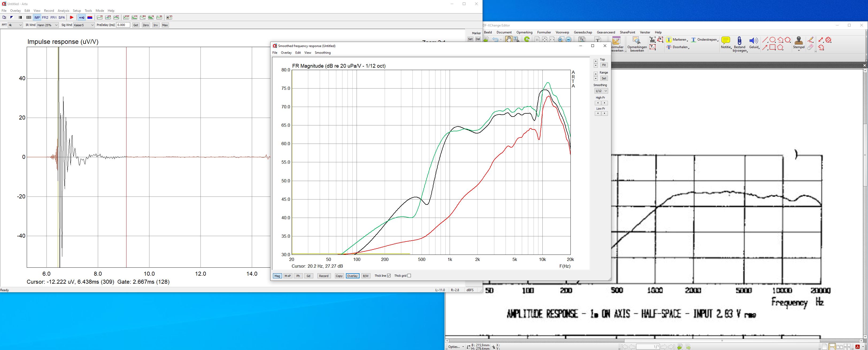Open the Mode menu in Arta
Image resolution: width=868 pixels, height=350 pixels.
[100, 10]
